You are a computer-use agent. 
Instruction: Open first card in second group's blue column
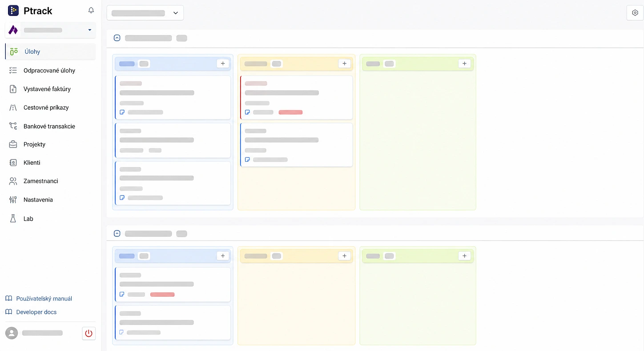click(x=173, y=284)
